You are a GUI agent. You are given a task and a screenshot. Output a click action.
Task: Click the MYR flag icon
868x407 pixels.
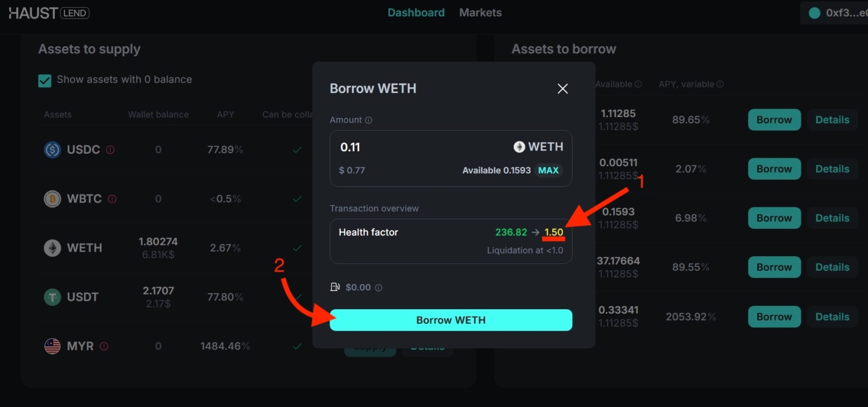(x=52, y=346)
